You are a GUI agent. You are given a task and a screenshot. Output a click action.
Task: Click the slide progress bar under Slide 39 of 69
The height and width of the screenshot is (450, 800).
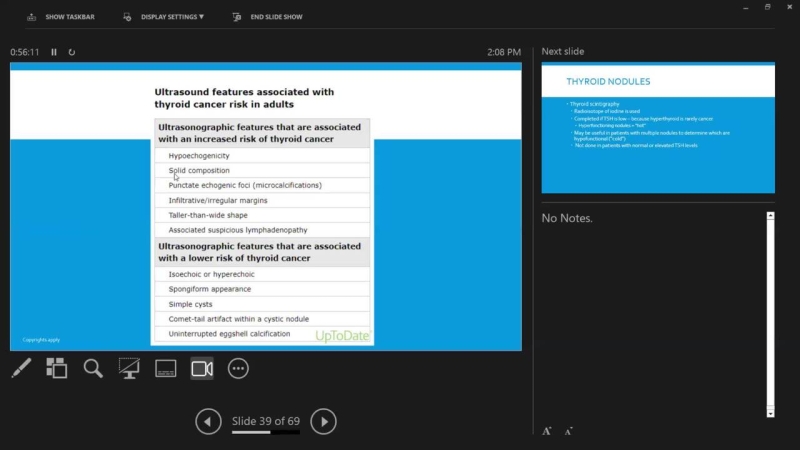265,433
